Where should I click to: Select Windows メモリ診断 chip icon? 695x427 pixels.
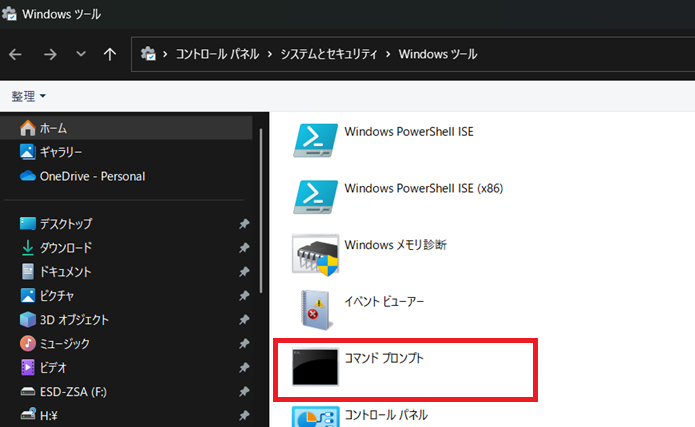315,255
